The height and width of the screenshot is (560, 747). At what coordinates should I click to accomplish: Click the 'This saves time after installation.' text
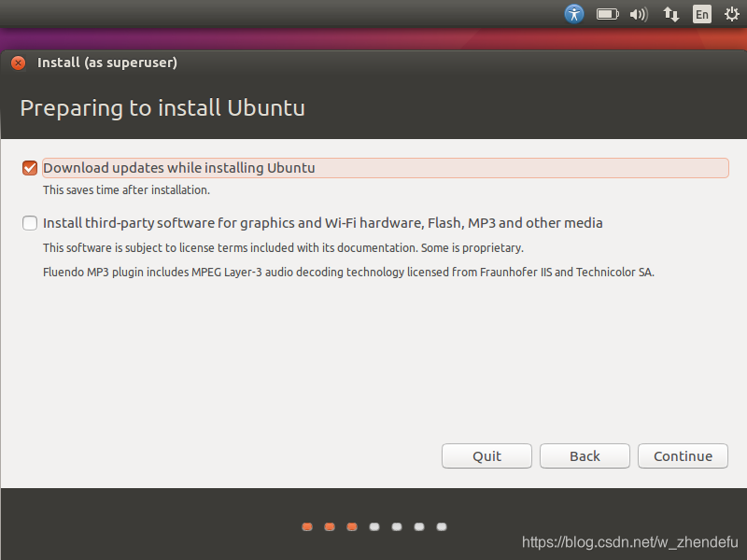click(126, 190)
